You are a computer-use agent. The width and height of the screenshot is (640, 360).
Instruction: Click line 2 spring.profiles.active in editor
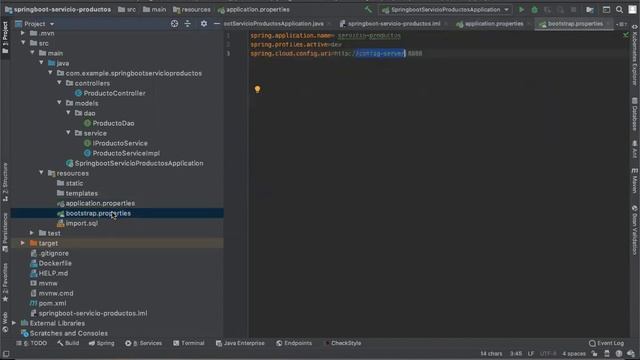[x=296, y=44]
